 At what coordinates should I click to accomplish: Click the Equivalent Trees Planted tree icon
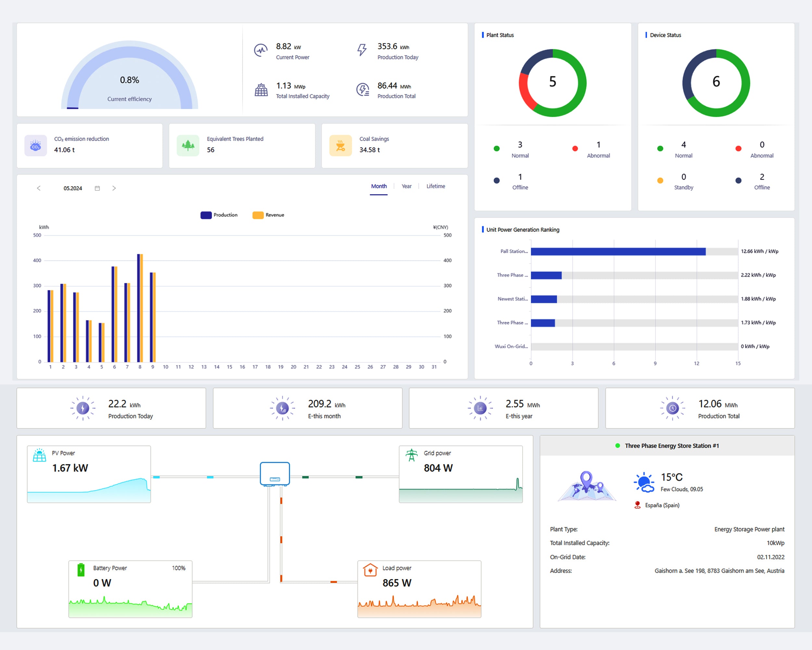click(x=188, y=146)
